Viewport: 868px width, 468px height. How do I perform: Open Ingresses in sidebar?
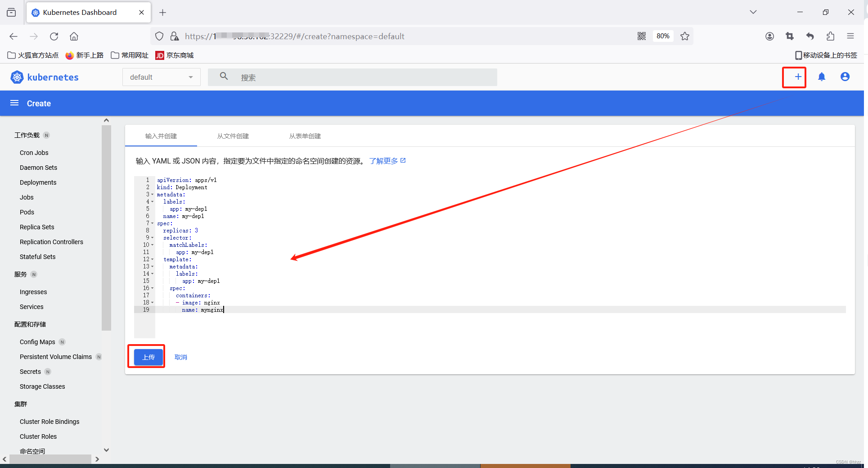pos(33,292)
